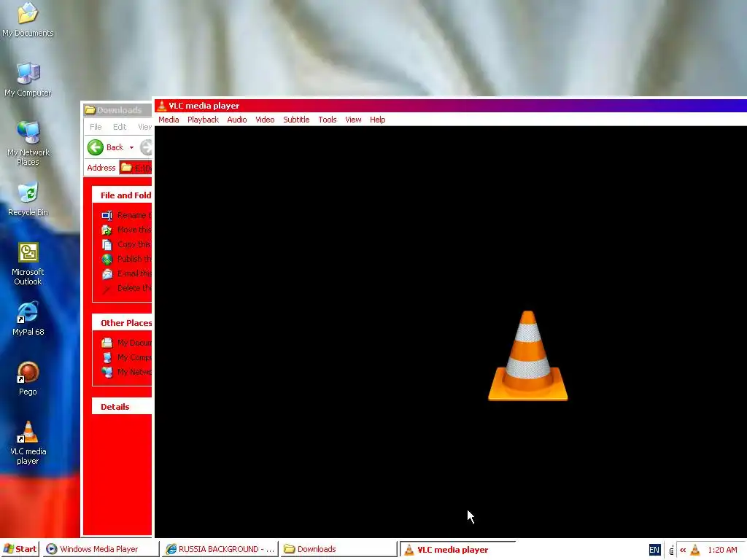Click the Move this task link

134,230
